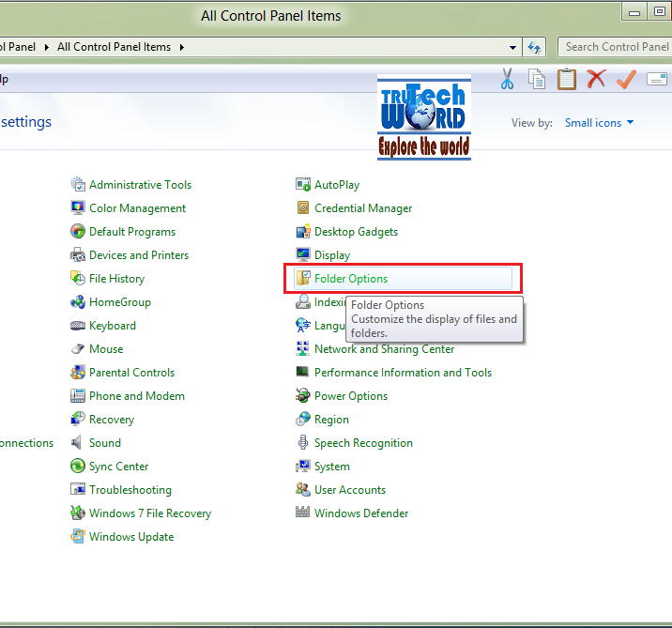Click the Region globe icon
This screenshot has width=672, height=628.
point(303,419)
